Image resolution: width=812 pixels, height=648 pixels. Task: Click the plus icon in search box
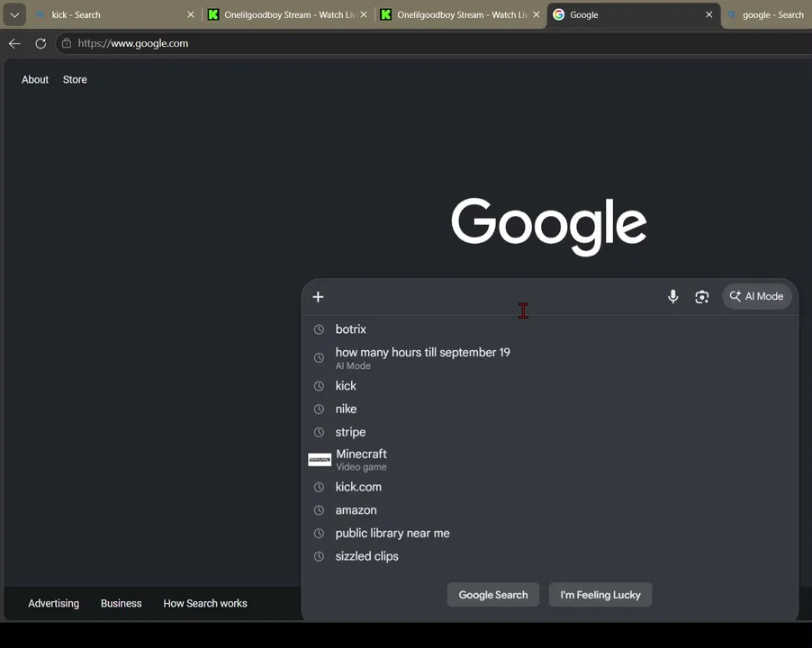tap(318, 297)
